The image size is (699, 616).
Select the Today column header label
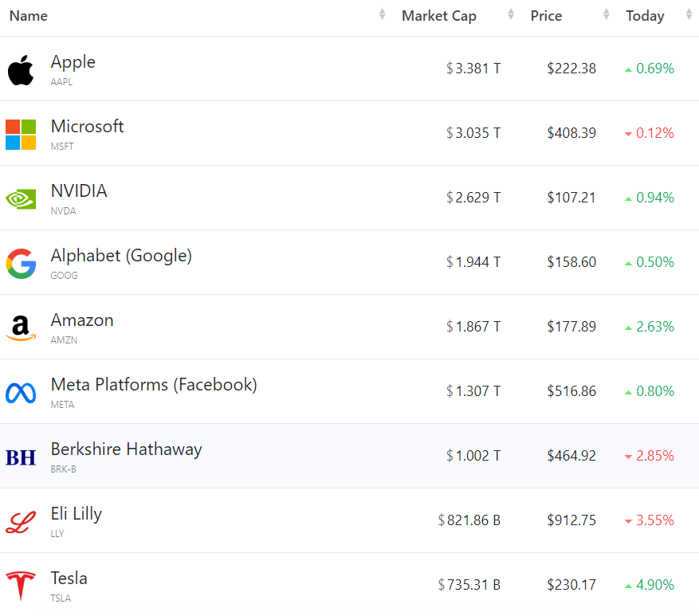coord(645,16)
